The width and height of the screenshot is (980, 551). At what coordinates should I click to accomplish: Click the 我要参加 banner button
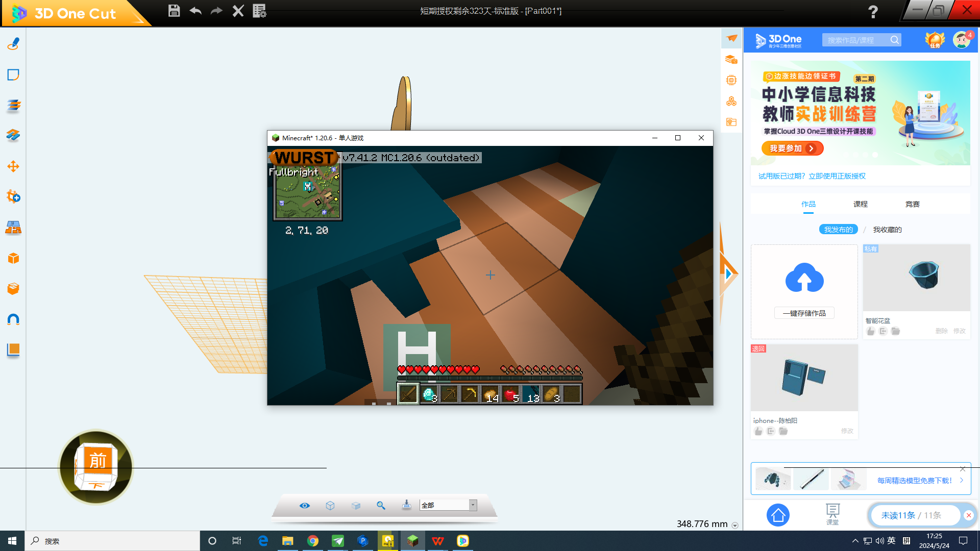[x=792, y=148]
